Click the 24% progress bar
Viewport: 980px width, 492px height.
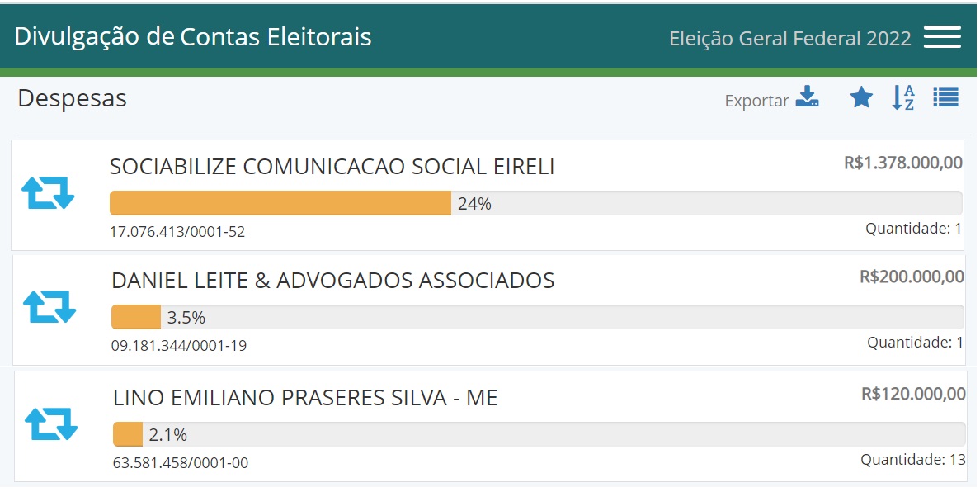click(535, 203)
